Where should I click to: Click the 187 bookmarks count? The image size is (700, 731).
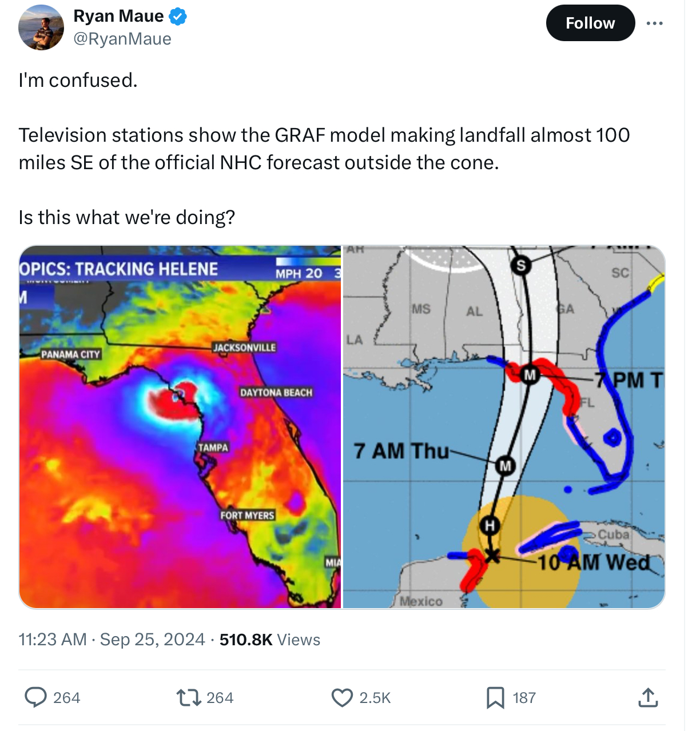[x=524, y=697]
